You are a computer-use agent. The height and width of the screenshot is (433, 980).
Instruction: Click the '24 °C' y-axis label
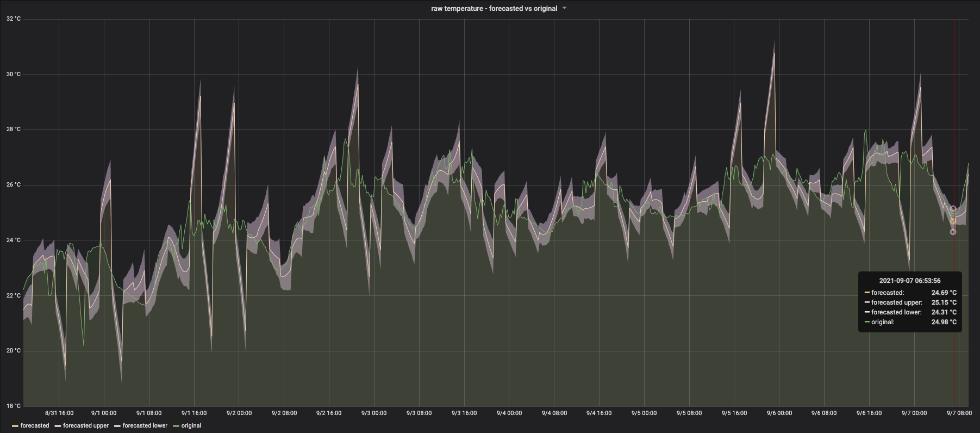click(14, 240)
